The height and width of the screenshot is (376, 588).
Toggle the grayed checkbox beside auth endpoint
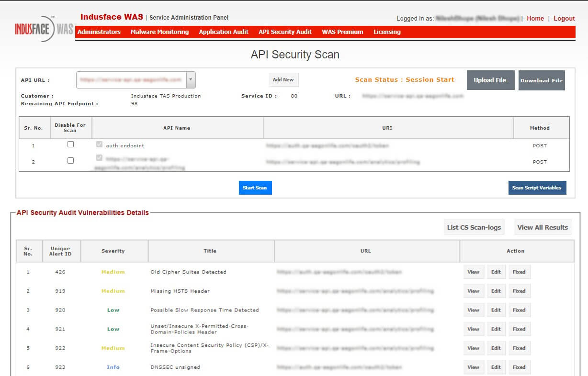(x=99, y=144)
